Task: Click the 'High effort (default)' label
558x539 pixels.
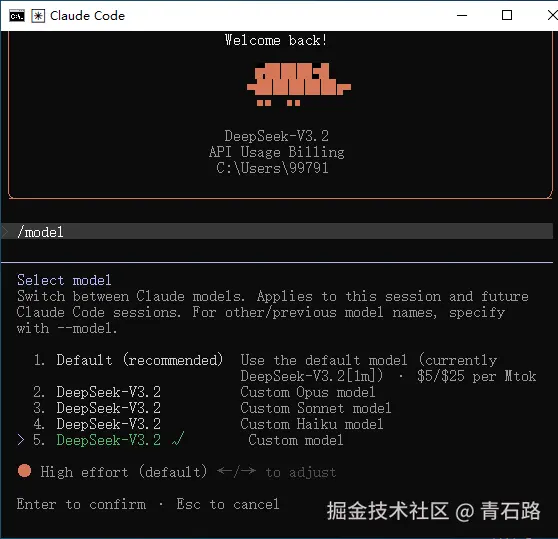Action: tap(123, 472)
